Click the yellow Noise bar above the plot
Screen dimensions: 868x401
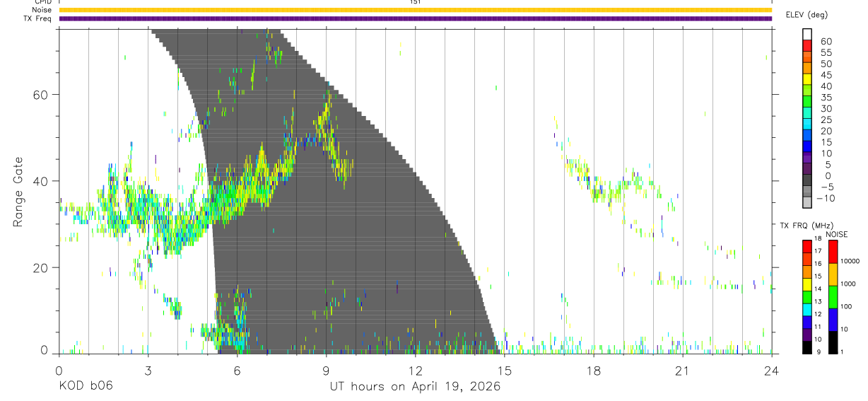(x=415, y=10)
